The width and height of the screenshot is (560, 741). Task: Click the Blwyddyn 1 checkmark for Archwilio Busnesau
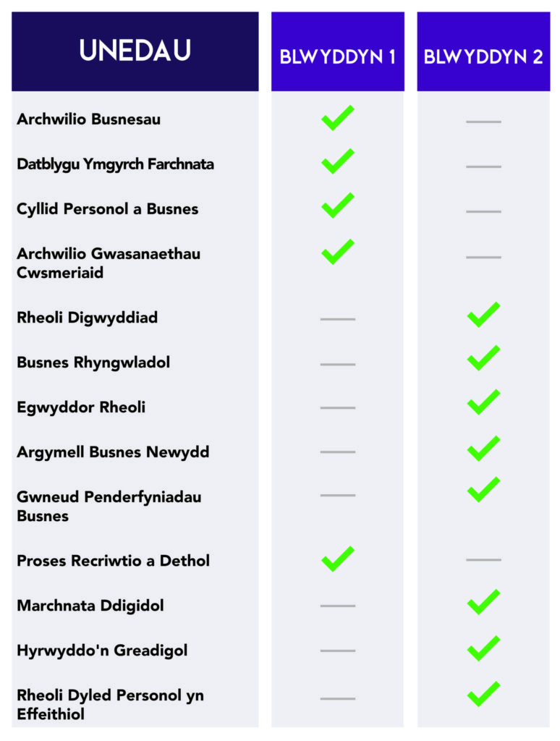click(x=337, y=119)
